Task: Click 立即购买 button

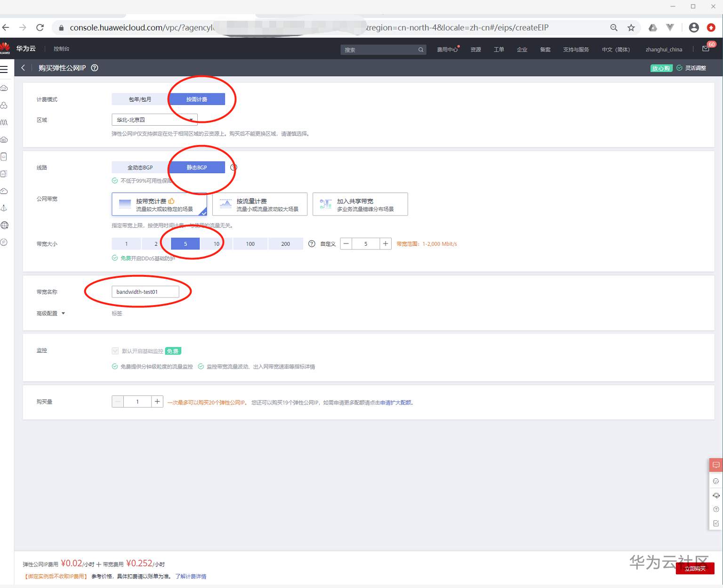Action: [695, 568]
